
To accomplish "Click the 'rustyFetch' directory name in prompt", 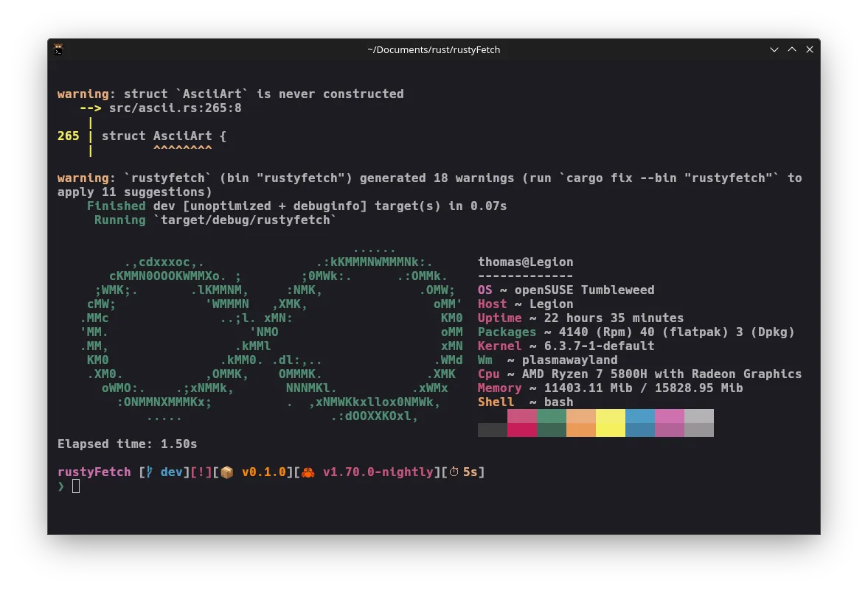I will pos(94,472).
